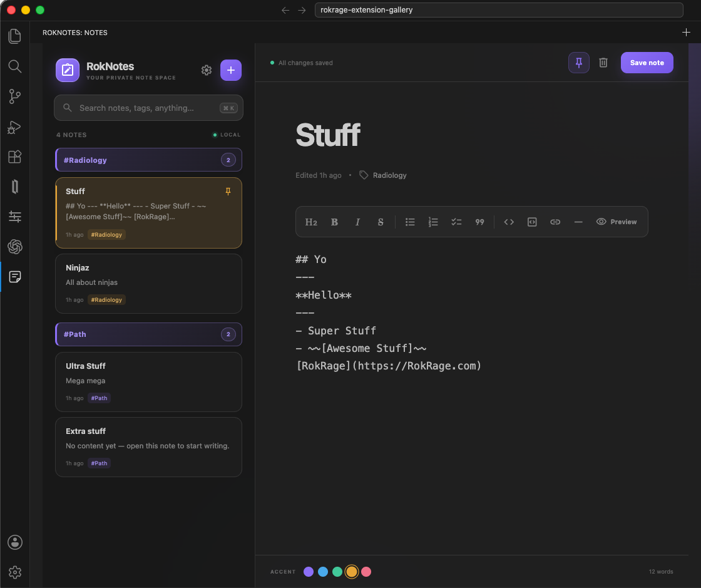Click the back navigation arrow
701x588 pixels.
[285, 10]
